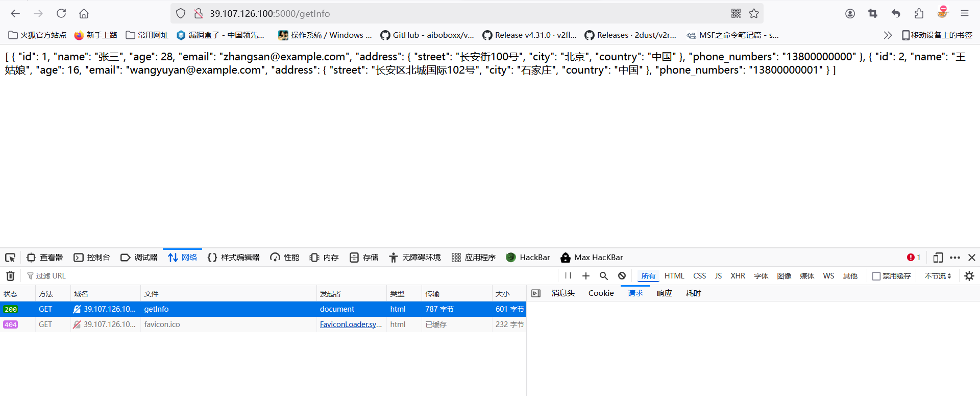980x396 pixels.
Task: Select the getInfo request row
Action: pyautogui.click(x=263, y=309)
